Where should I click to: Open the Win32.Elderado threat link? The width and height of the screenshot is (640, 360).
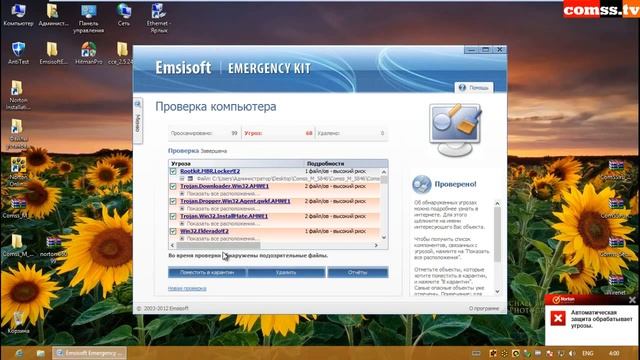pos(204,231)
